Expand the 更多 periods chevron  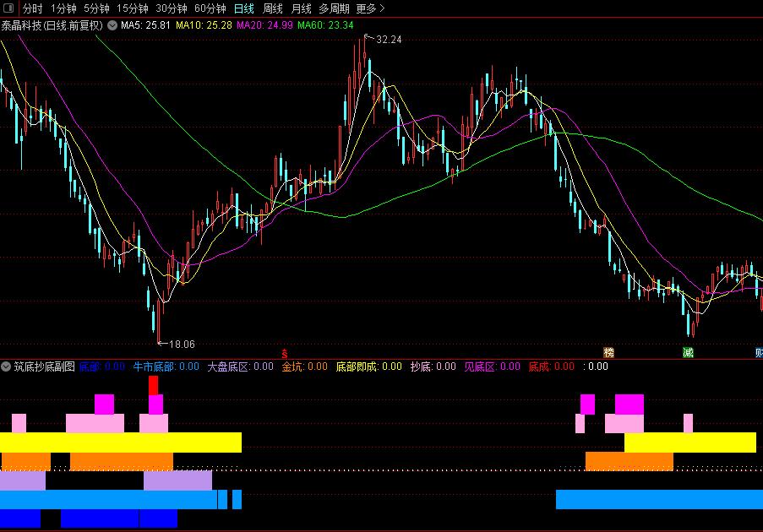click(382, 8)
